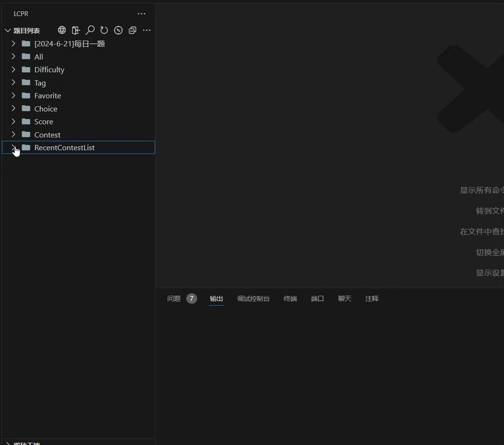Switch to the 调试控制台 tab

pos(253,299)
